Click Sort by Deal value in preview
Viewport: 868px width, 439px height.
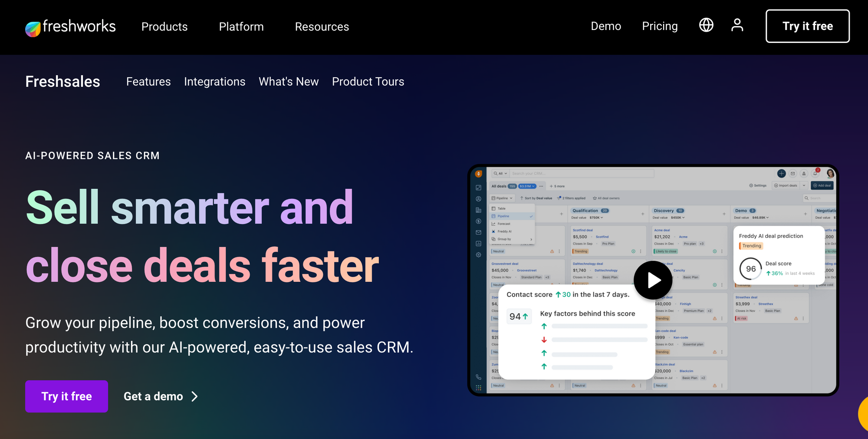coord(536,198)
